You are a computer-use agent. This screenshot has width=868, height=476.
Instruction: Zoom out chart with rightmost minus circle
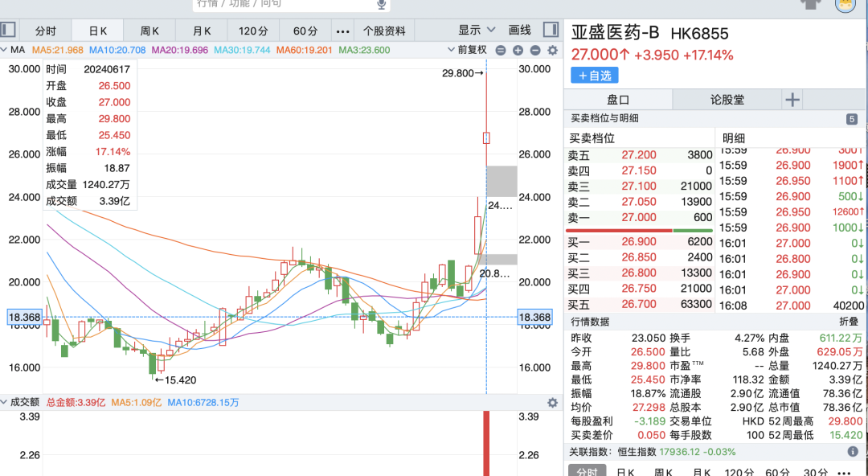point(535,51)
